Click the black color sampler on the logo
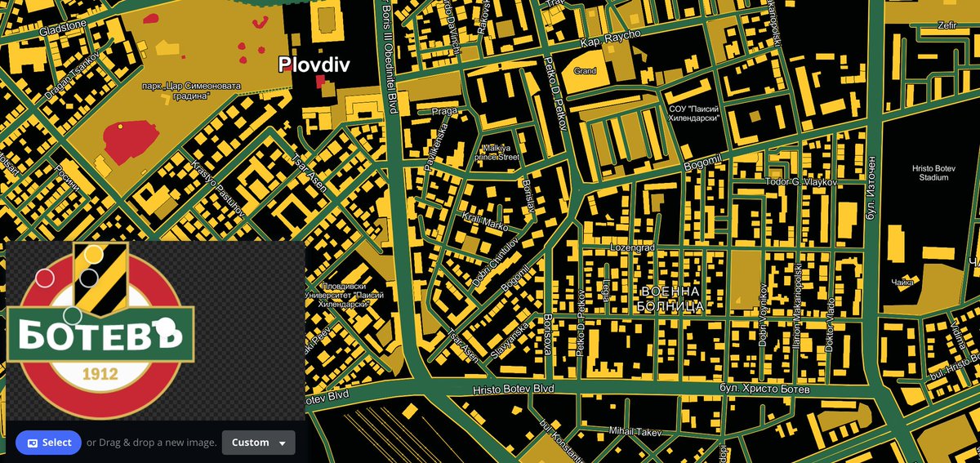Screen dimensions: 980x463 point(89,278)
